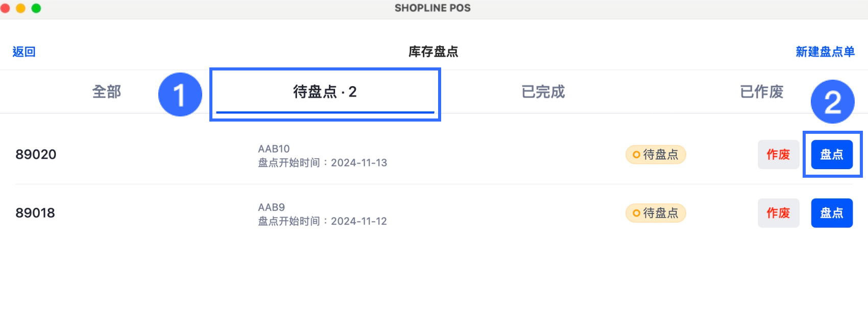This screenshot has width=868, height=310.
Task: Go back via the 返回 link
Action: [x=24, y=52]
